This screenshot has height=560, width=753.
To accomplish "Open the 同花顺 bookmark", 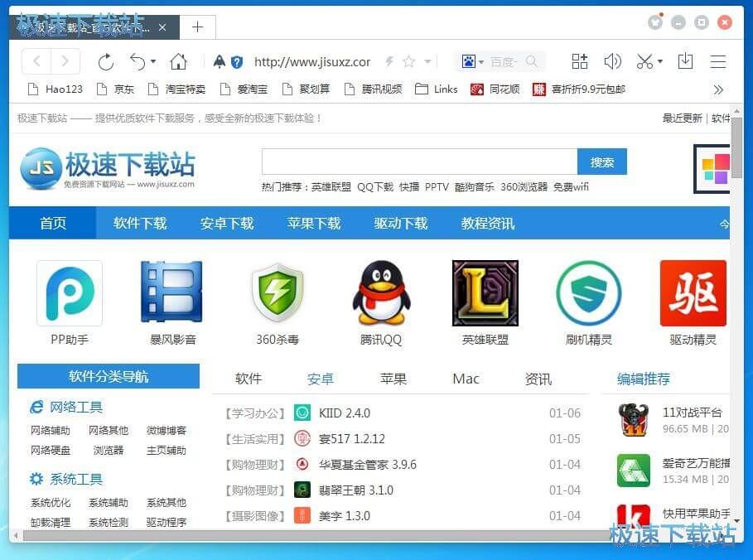I will 495,89.
